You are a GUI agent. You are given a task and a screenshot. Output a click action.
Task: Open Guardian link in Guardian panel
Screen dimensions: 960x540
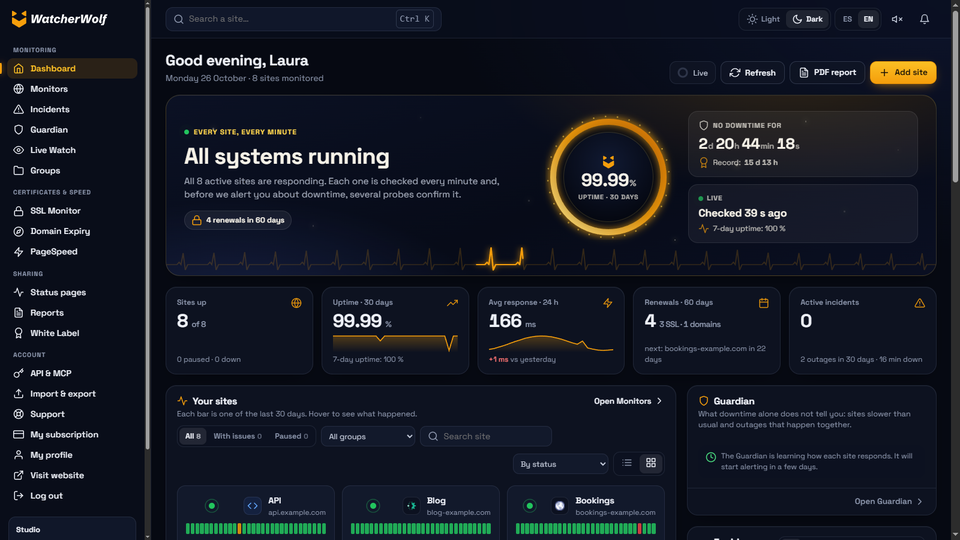(888, 501)
